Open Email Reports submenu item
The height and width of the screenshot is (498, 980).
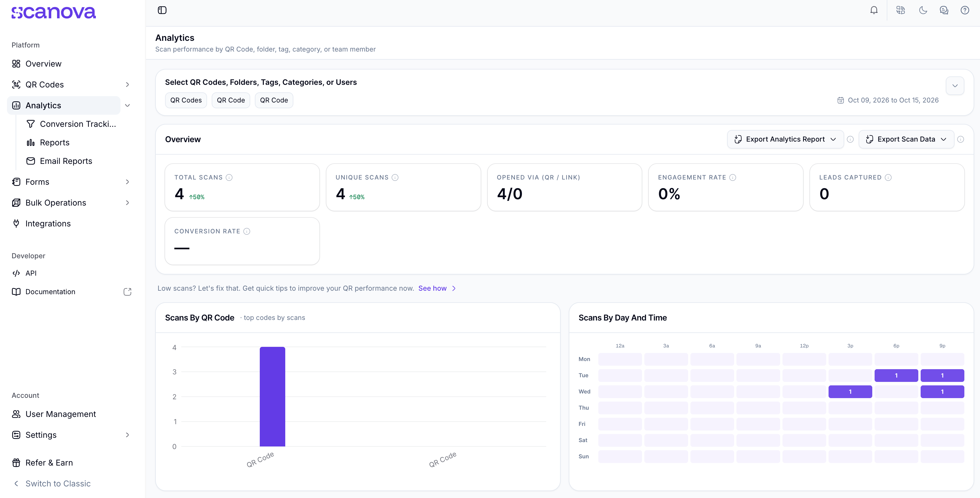pyautogui.click(x=59, y=161)
